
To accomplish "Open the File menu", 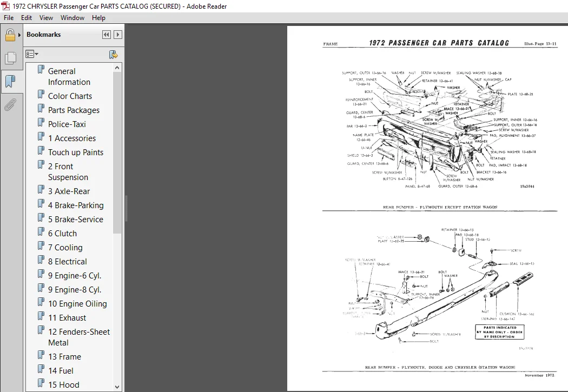I will click(9, 18).
